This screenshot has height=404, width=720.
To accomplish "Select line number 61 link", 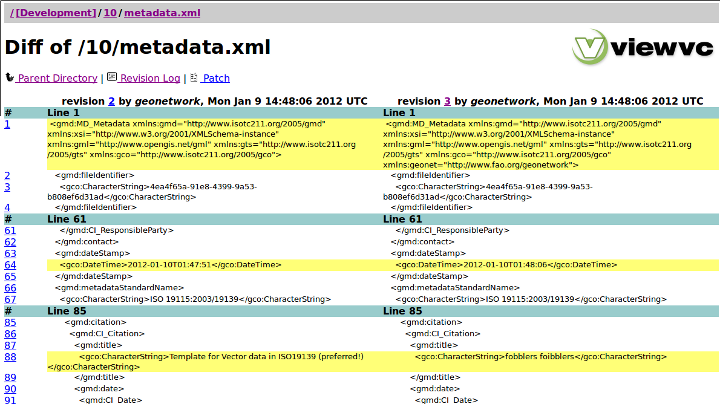I will [x=10, y=230].
